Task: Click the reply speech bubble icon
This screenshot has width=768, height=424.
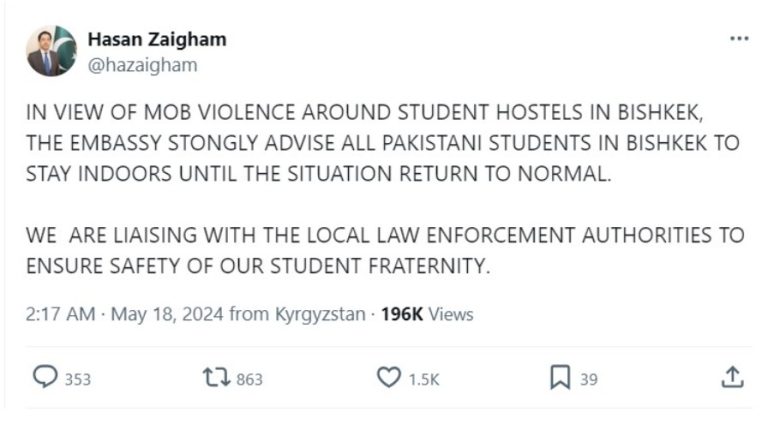Action: tap(46, 377)
